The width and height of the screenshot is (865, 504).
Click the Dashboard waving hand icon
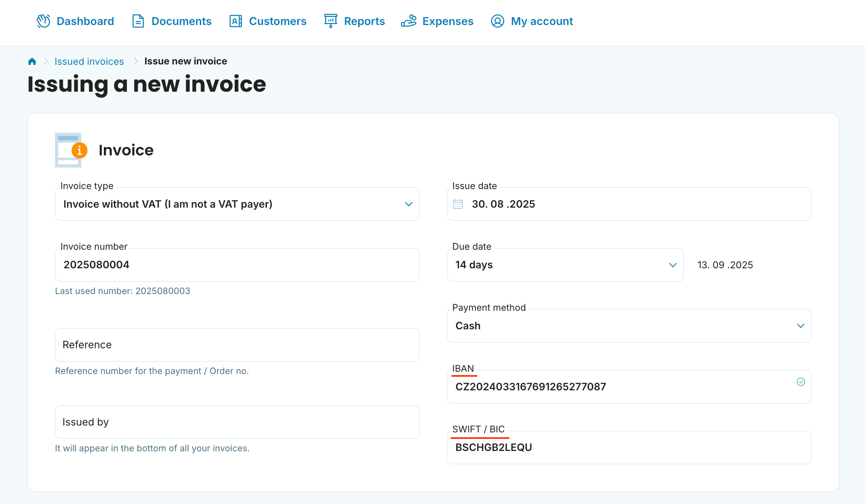44,21
